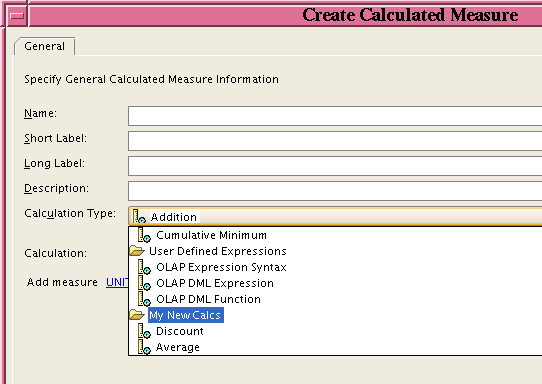542x384 pixels.
Task: Focus the Long Label input field
Action: 335,166
